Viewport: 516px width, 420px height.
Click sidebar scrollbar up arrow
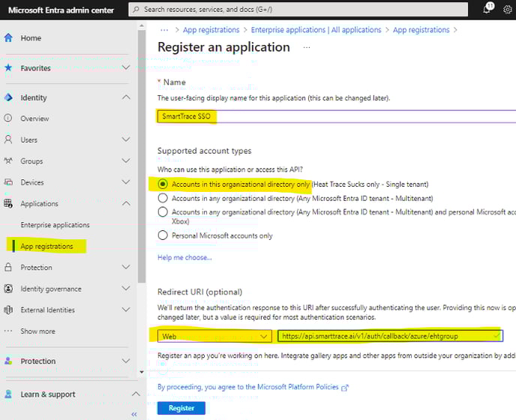coord(142,25)
